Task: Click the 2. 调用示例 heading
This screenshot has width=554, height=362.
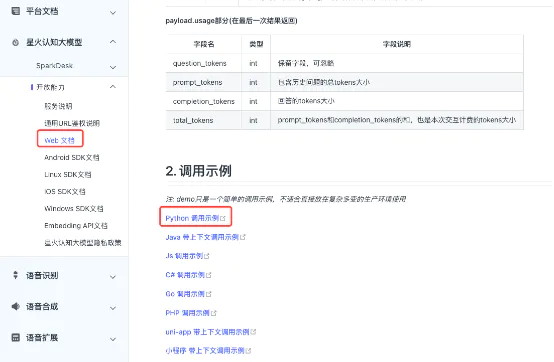Action: pyautogui.click(x=198, y=171)
